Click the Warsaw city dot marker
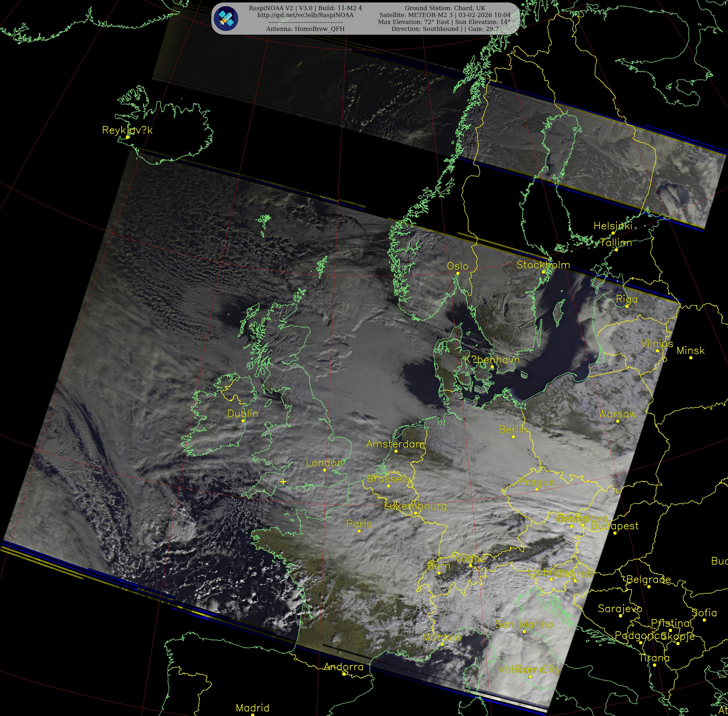The image size is (728, 716). click(617, 421)
